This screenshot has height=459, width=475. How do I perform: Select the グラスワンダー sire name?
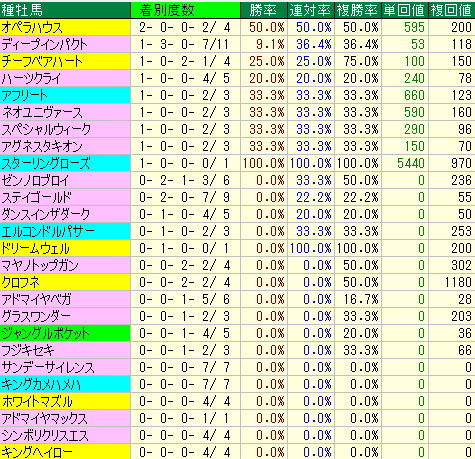click(x=65, y=316)
